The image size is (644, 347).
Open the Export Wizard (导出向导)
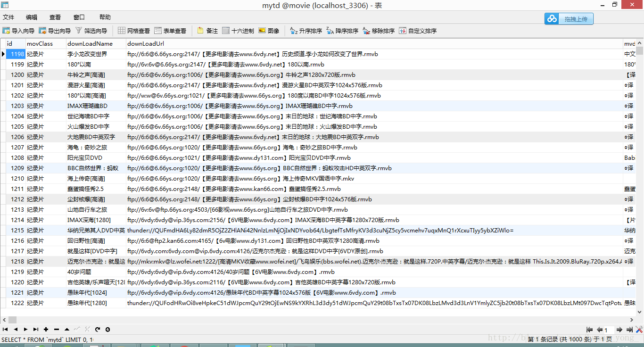[55, 31]
